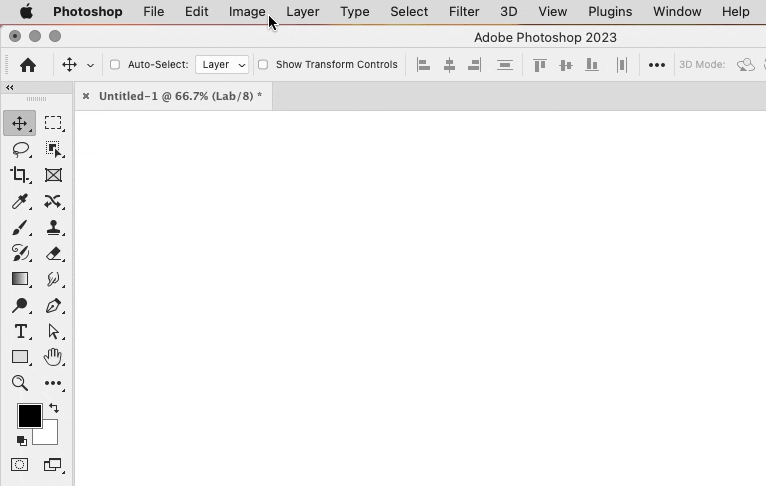This screenshot has width=766, height=486.
Task: Select the Smudge tool
Action: (53, 279)
